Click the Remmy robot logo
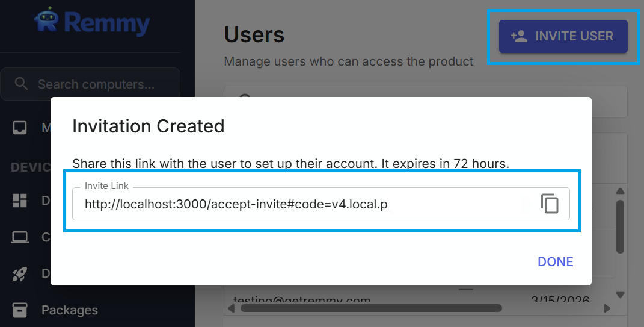Screen dimensions: 644x327 coord(48,21)
